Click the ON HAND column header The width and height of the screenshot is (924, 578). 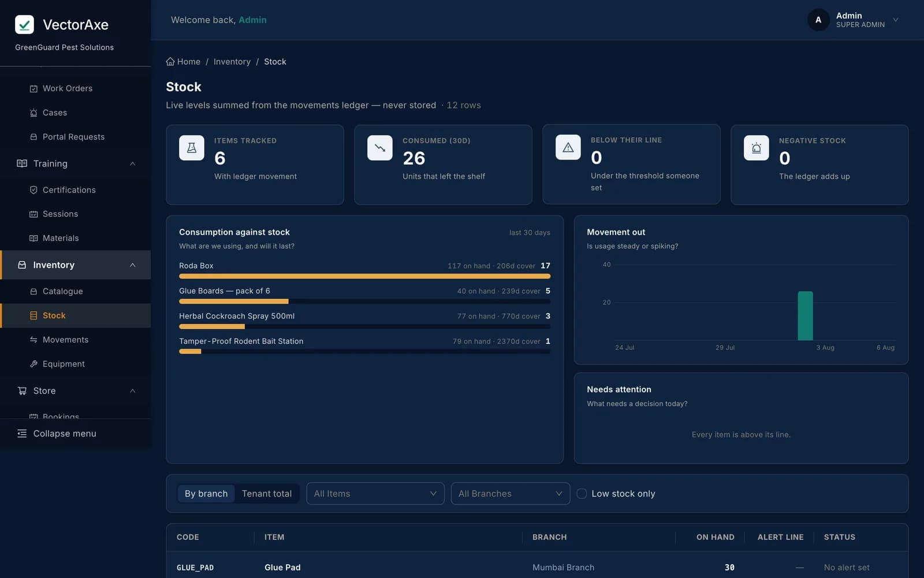coord(715,537)
